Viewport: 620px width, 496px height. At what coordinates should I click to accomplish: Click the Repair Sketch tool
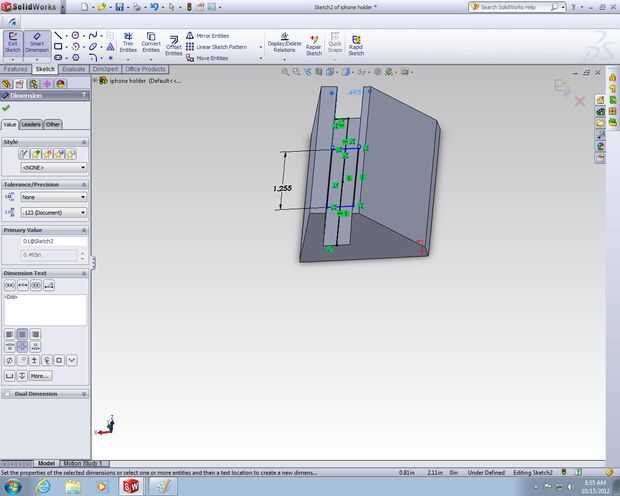(x=314, y=45)
